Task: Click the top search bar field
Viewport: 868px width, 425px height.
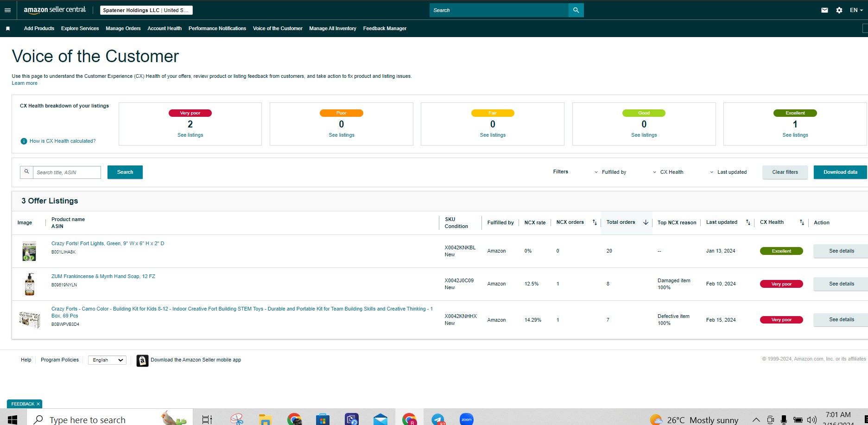Action: (x=499, y=10)
